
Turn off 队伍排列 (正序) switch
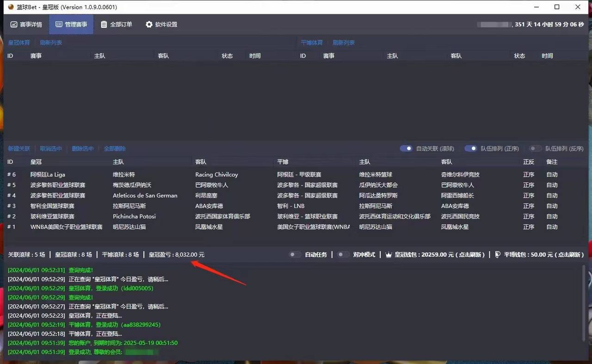[x=471, y=148]
